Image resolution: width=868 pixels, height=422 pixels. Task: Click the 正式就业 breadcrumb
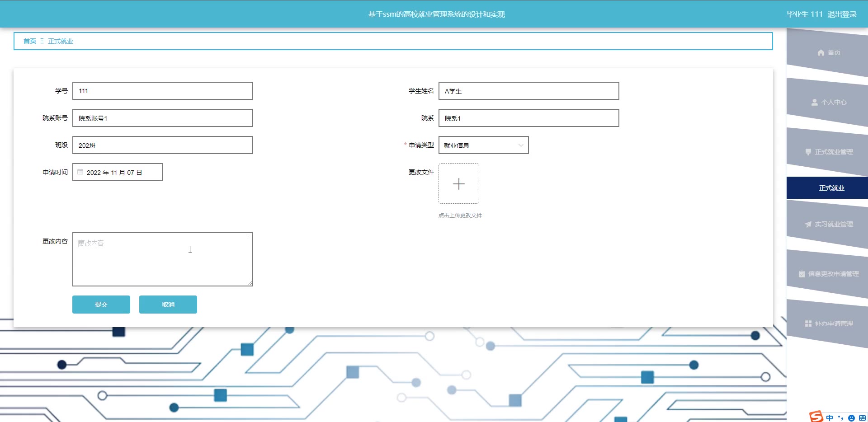click(61, 41)
